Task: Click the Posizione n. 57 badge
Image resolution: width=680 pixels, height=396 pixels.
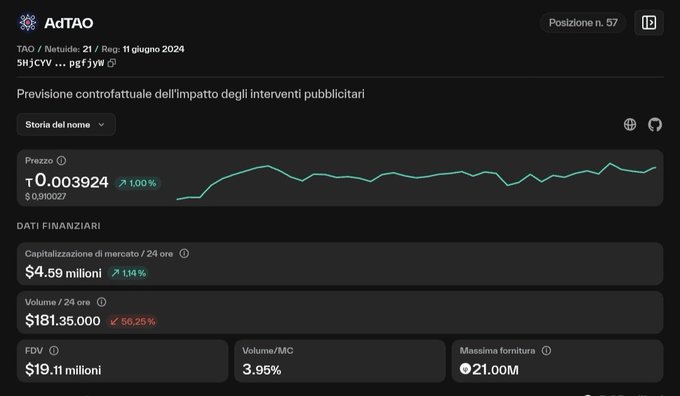Action: (583, 23)
